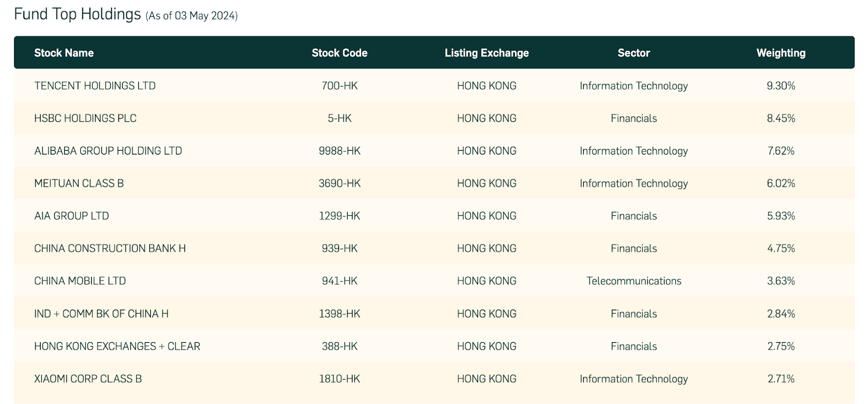This screenshot has height=404, width=868.
Task: Select the Fund Top Holdings heading
Action: point(78,14)
